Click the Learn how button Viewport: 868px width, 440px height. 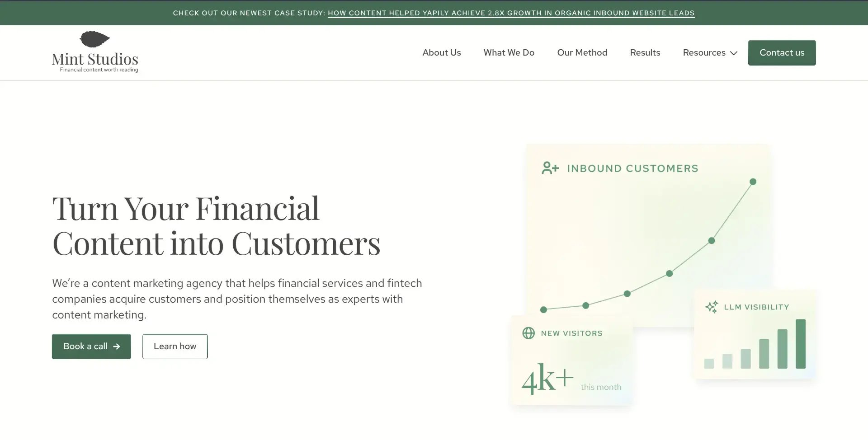175,346
